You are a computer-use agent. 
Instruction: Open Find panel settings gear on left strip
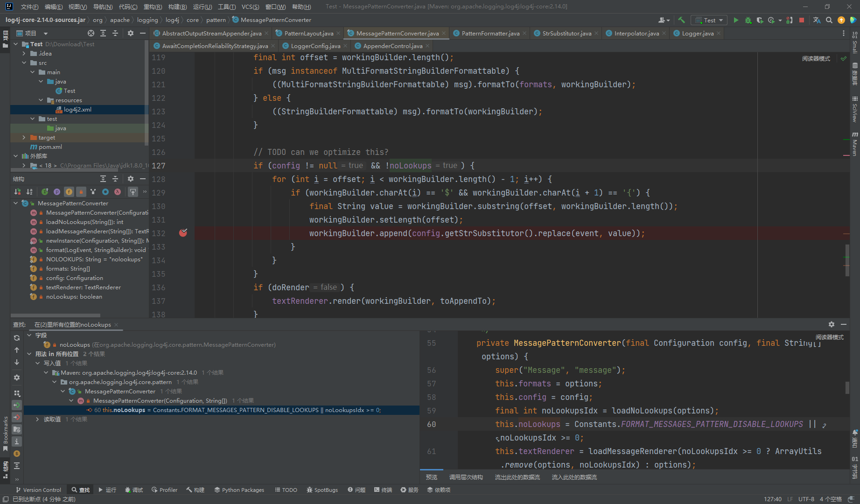[x=17, y=378]
